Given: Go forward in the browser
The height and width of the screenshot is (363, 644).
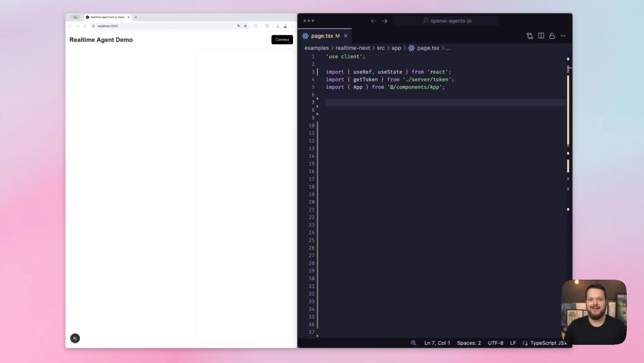Looking at the screenshot, I should click(77, 26).
